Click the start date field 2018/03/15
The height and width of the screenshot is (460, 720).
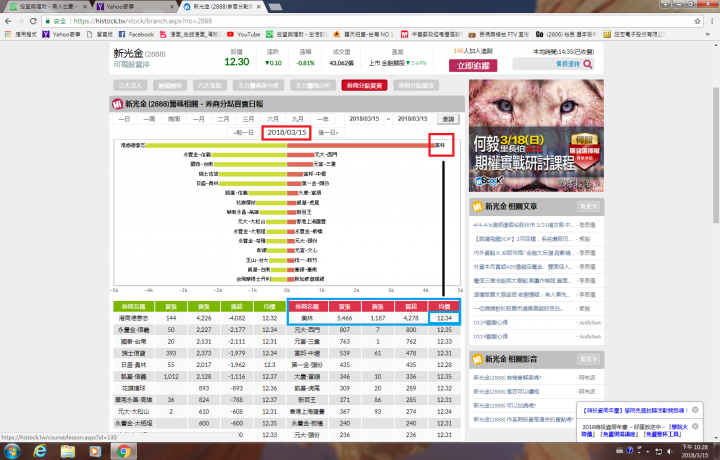[x=364, y=119]
